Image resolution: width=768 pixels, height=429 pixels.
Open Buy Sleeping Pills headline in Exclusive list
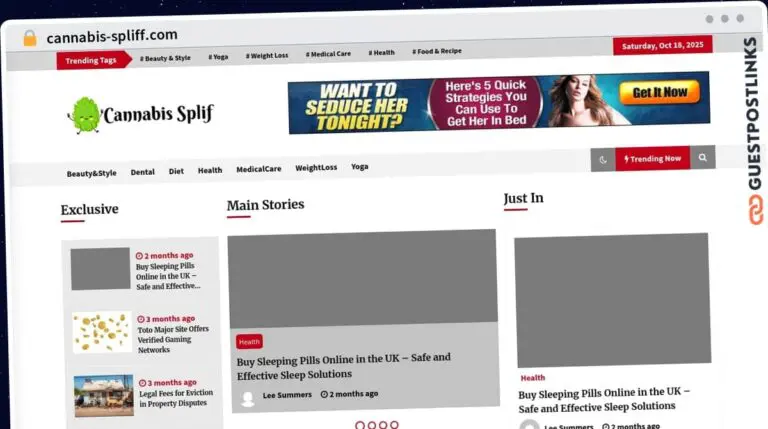tap(168, 276)
